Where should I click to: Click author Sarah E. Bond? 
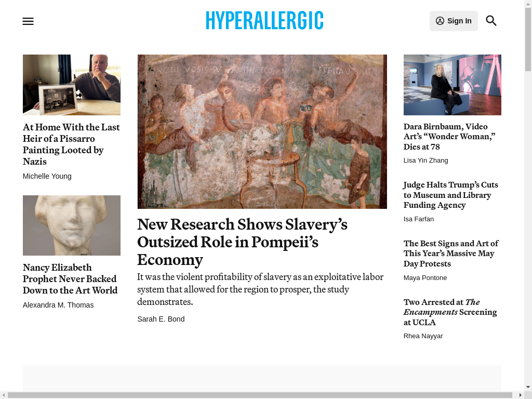pos(161,319)
